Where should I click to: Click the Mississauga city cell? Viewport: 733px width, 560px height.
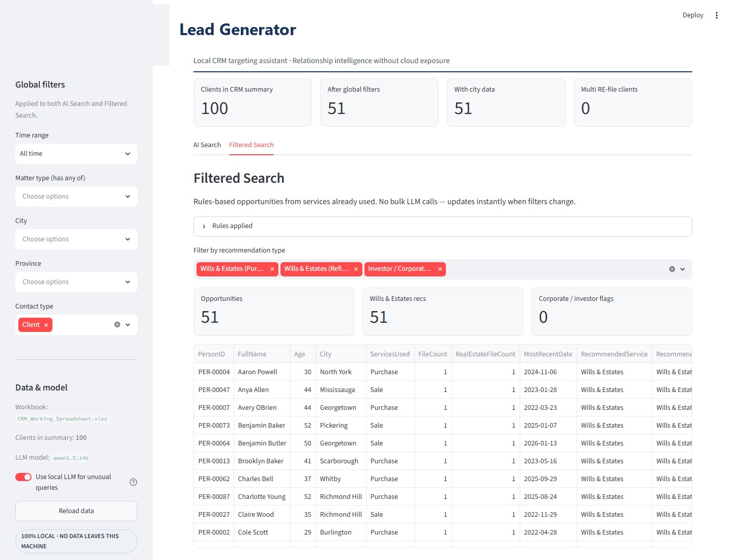[341, 390]
